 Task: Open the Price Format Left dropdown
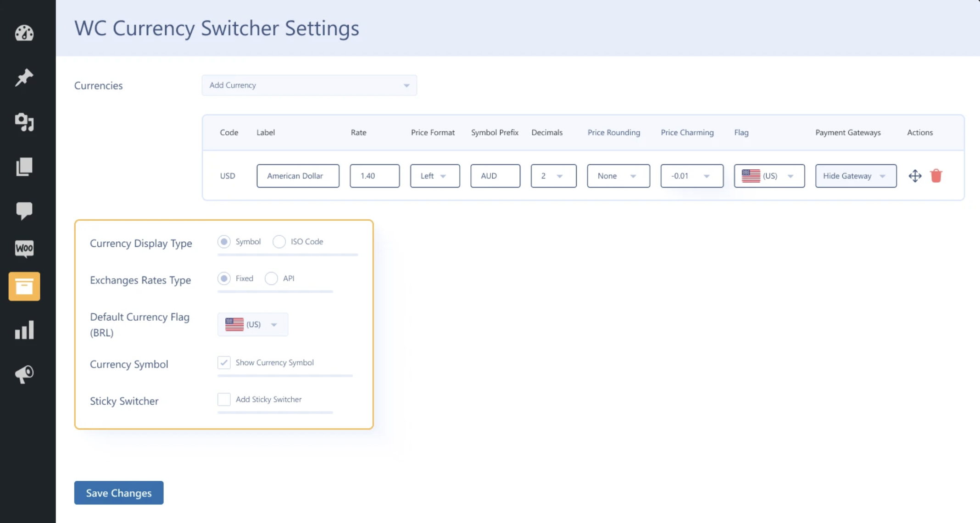[435, 176]
